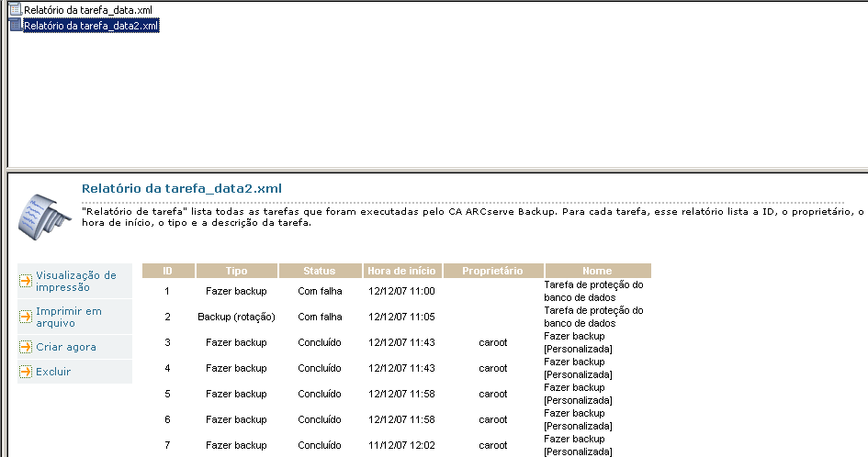Click the Relatório da tarefa_data.xml file icon
The height and width of the screenshot is (457, 868).
pos(15,9)
